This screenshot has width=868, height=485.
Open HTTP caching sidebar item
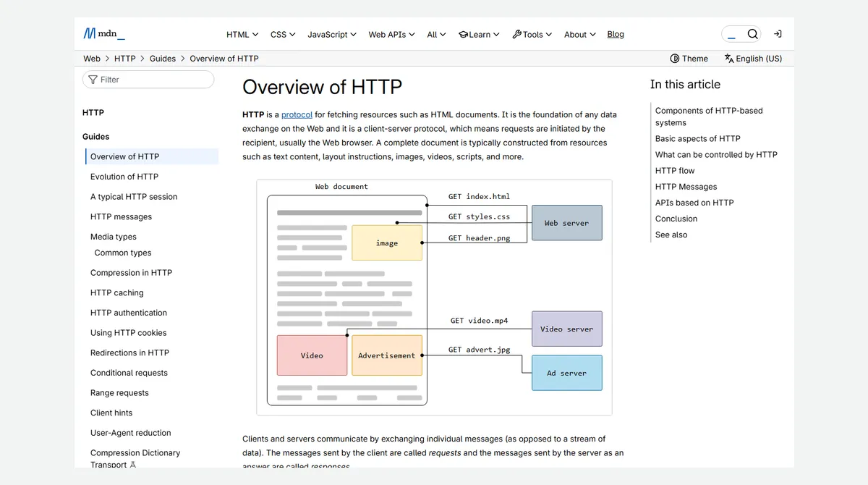click(117, 293)
